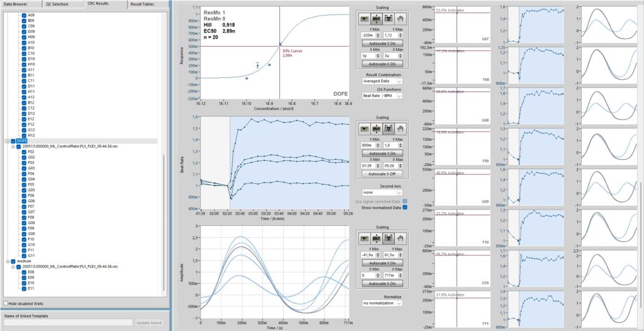Open the Result Combination dropdown
Viewport: 644px width, 331px height.
(382, 81)
